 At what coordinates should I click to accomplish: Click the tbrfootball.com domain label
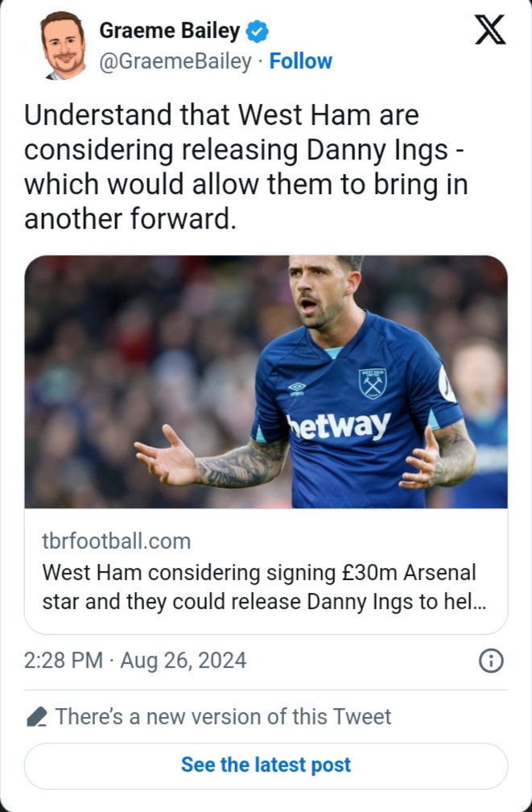tap(116, 541)
